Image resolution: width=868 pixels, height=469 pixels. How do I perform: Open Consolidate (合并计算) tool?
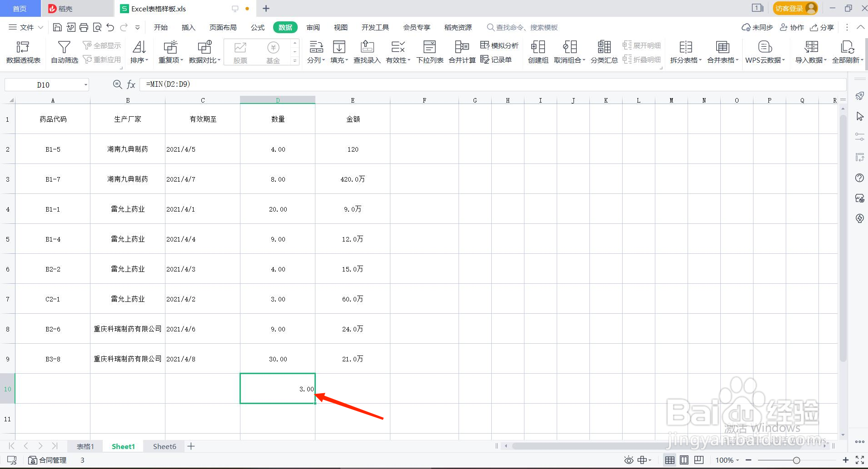462,52
